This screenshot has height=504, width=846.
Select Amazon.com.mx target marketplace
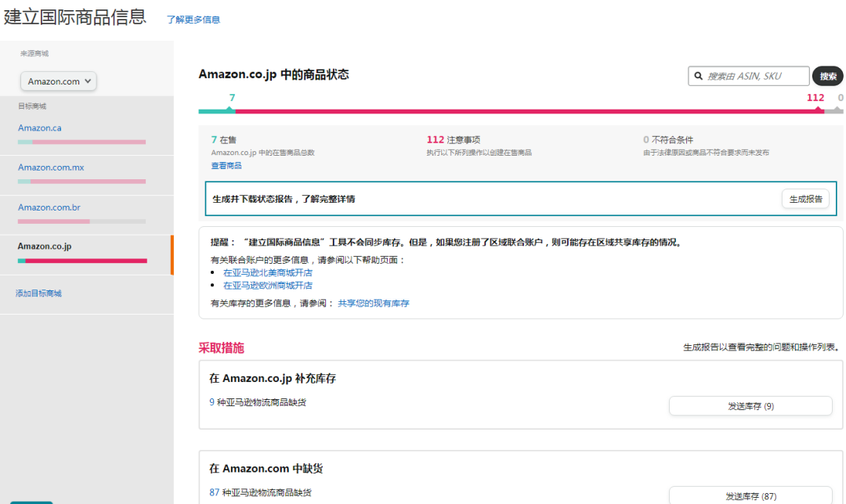click(x=51, y=167)
